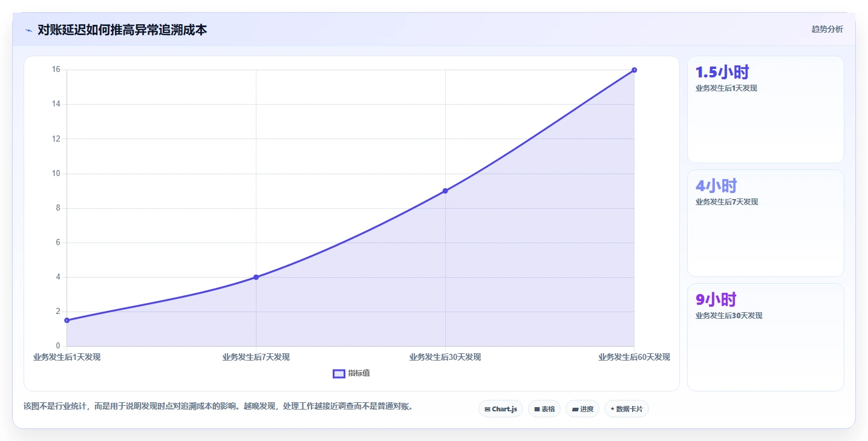Click the 指标值 legend color box
This screenshot has width=868, height=441.
(x=339, y=373)
